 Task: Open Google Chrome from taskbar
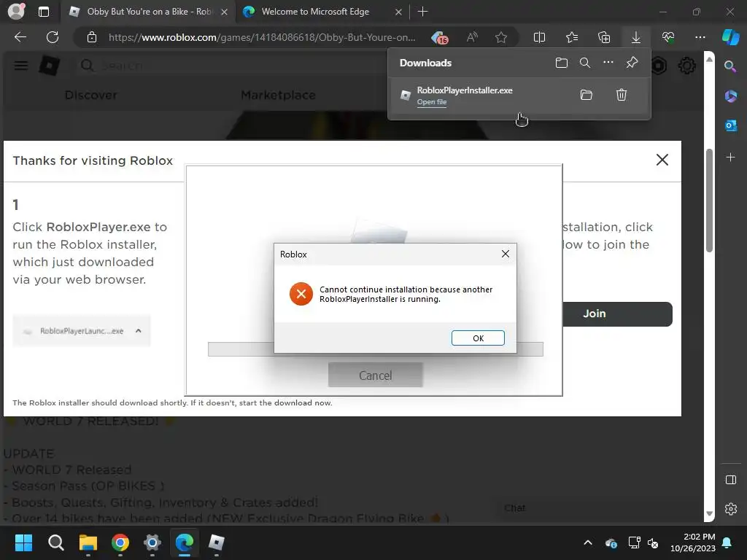[120, 542]
